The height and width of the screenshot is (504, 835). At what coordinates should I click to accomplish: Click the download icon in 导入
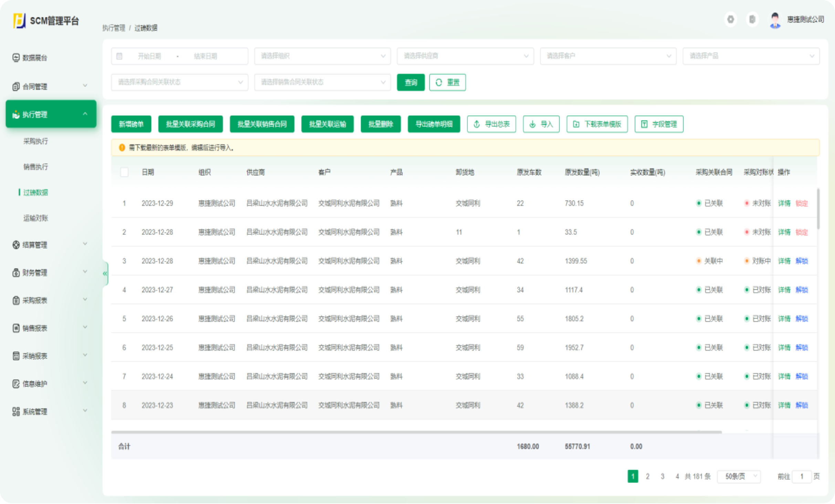coord(532,124)
